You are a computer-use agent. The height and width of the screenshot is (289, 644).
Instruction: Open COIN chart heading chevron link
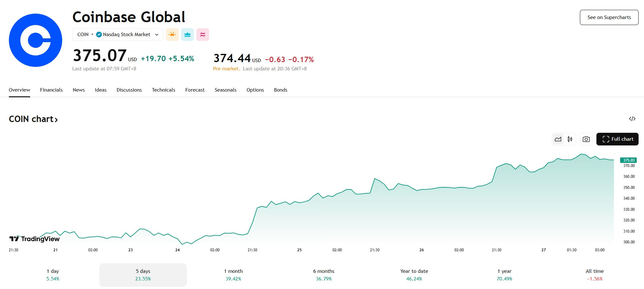pyautogui.click(x=33, y=119)
